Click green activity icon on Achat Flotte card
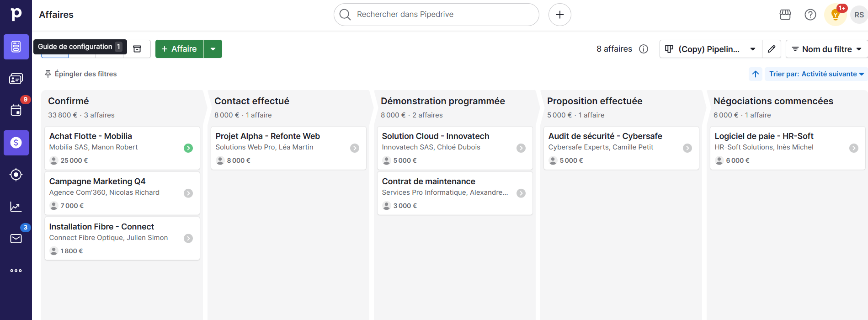This screenshot has height=320, width=868. [x=188, y=148]
